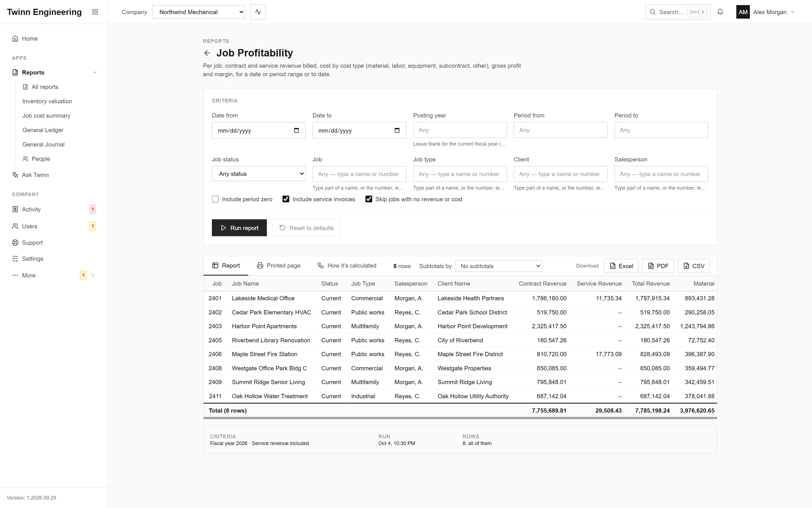Collapse the Reports section chevron
This screenshot has height=508, width=812.
click(x=95, y=73)
